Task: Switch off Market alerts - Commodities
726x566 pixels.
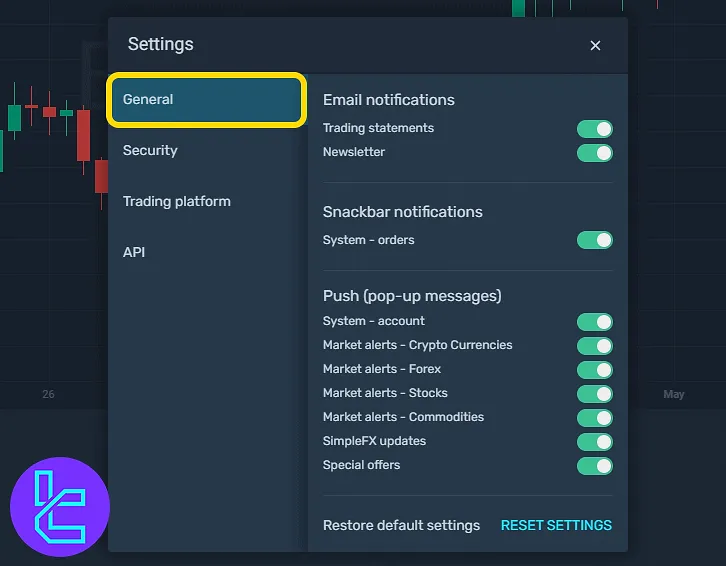Action: 595,418
